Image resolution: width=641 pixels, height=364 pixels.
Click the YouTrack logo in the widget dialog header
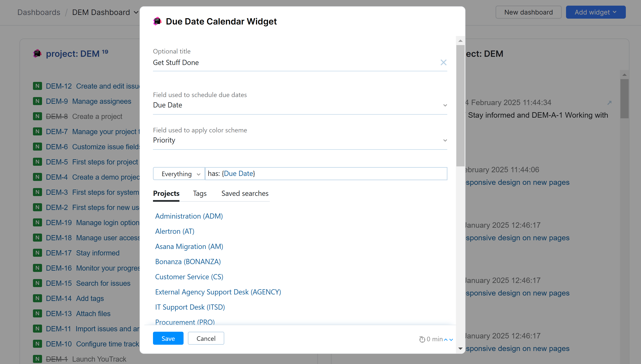pyautogui.click(x=157, y=21)
